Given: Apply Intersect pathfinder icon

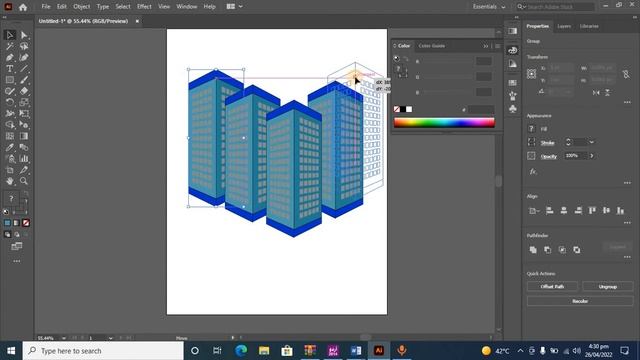Looking at the screenshot, I should [562, 250].
